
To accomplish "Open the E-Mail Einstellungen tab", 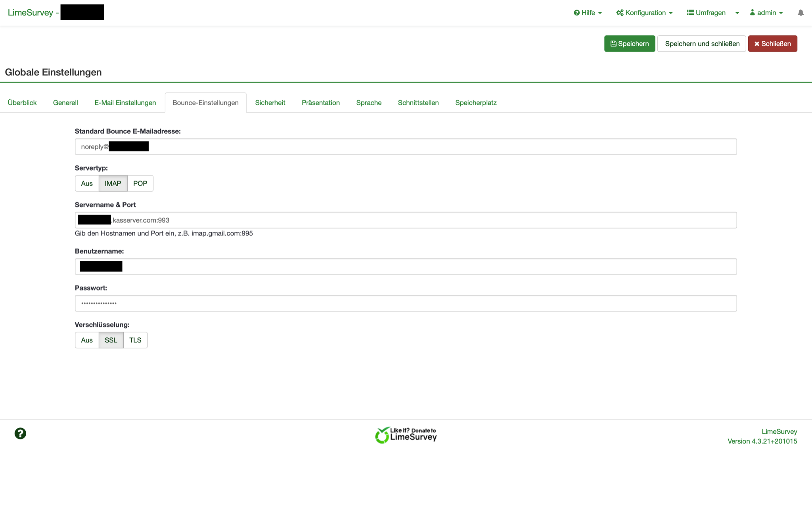I will pos(125,103).
